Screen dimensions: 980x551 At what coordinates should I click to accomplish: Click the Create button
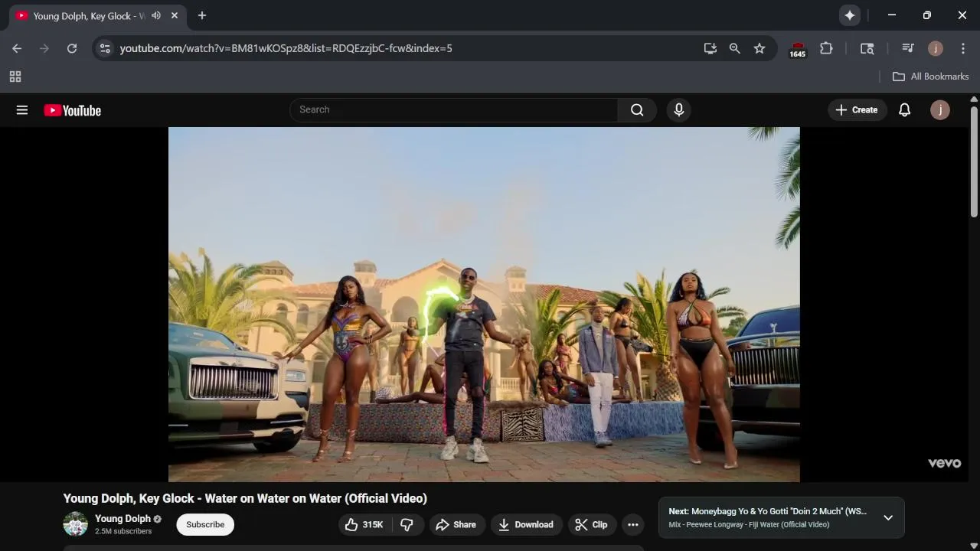[857, 110]
